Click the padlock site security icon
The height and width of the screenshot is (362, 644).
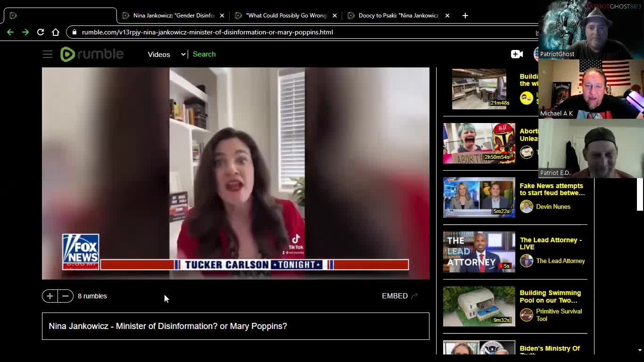click(x=74, y=32)
